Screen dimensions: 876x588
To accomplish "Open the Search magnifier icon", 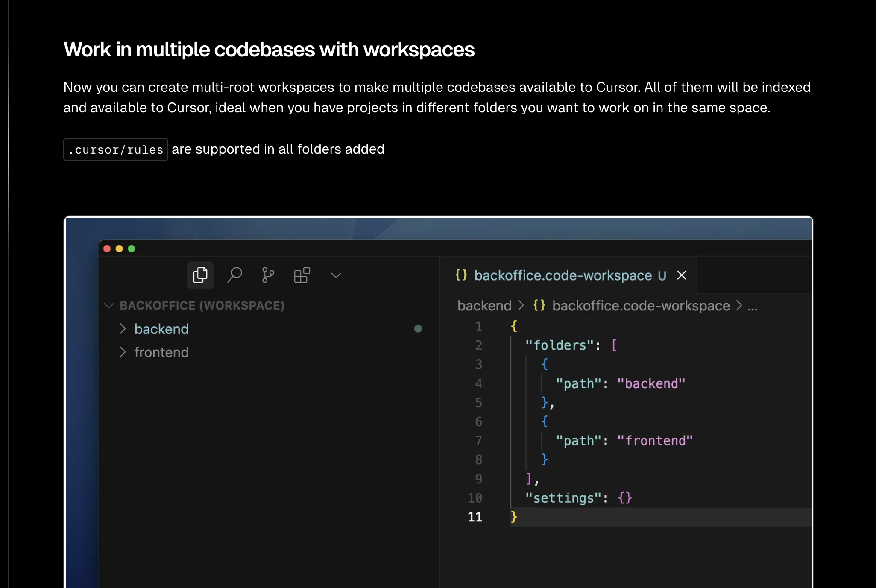I will click(x=234, y=275).
